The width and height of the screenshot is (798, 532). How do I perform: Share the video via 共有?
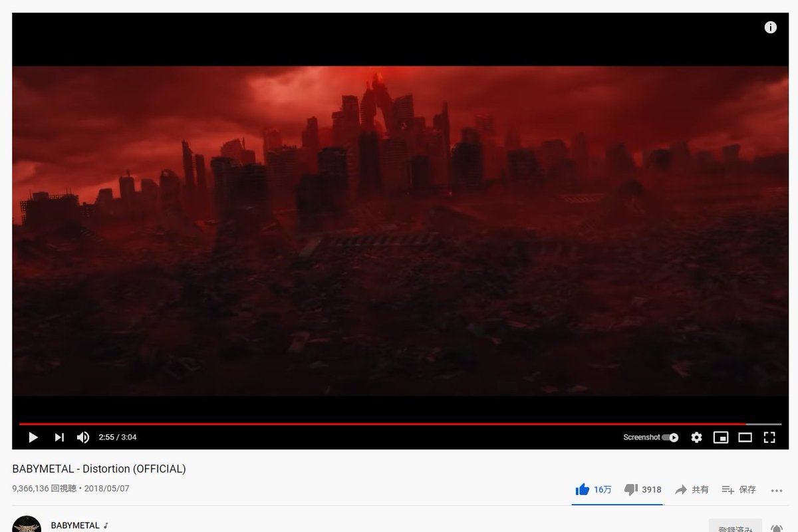click(692, 489)
